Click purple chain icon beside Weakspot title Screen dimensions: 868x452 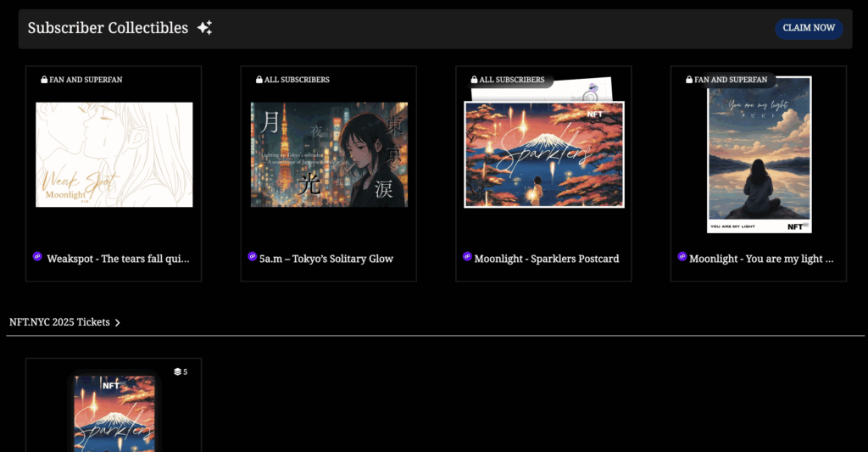(x=37, y=256)
